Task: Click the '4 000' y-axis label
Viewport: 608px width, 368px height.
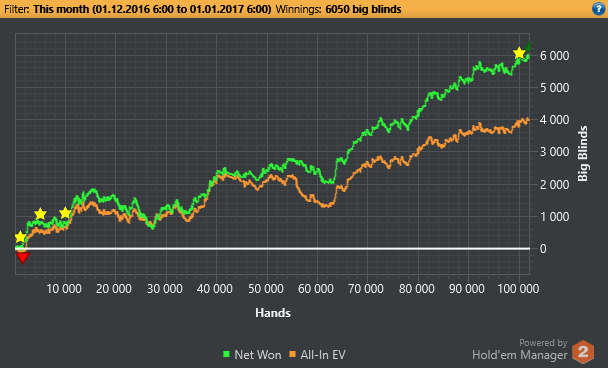Action: [554, 120]
